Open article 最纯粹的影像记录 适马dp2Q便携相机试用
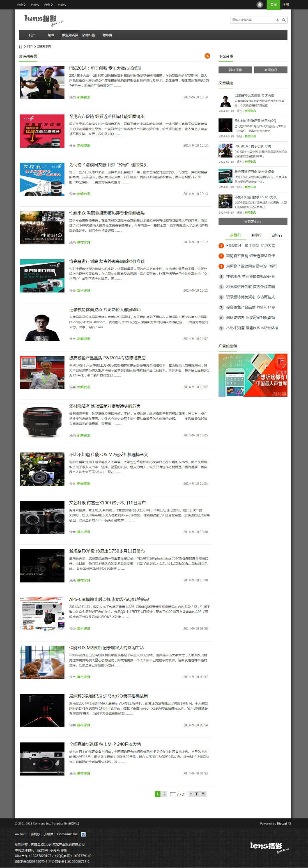 [x=108, y=696]
